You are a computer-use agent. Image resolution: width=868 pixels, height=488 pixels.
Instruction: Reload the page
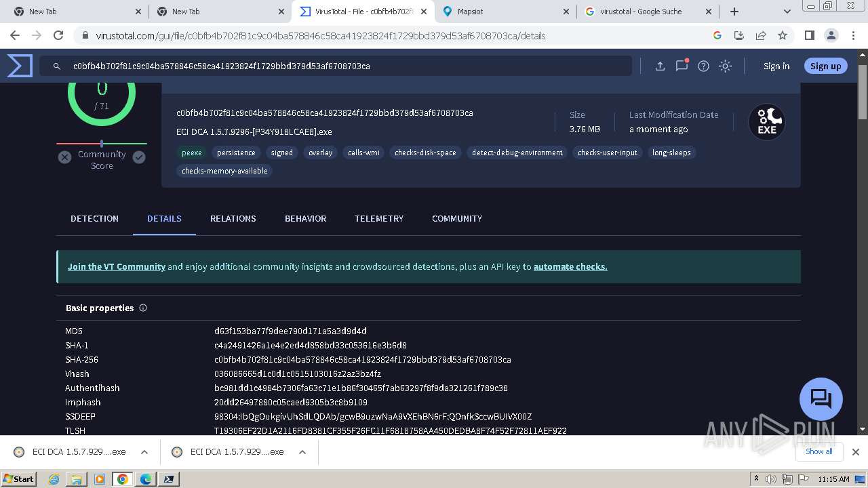click(58, 35)
